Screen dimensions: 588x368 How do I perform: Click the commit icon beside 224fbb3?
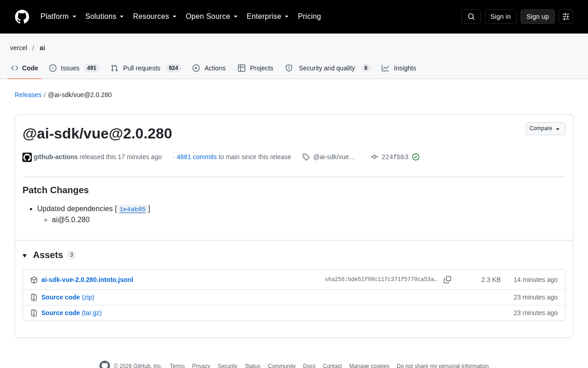[x=374, y=157]
